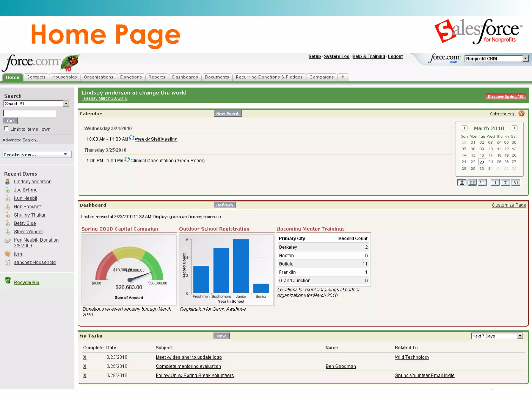532x399 pixels.
Task: Open the Campaigns tab
Action: point(321,77)
